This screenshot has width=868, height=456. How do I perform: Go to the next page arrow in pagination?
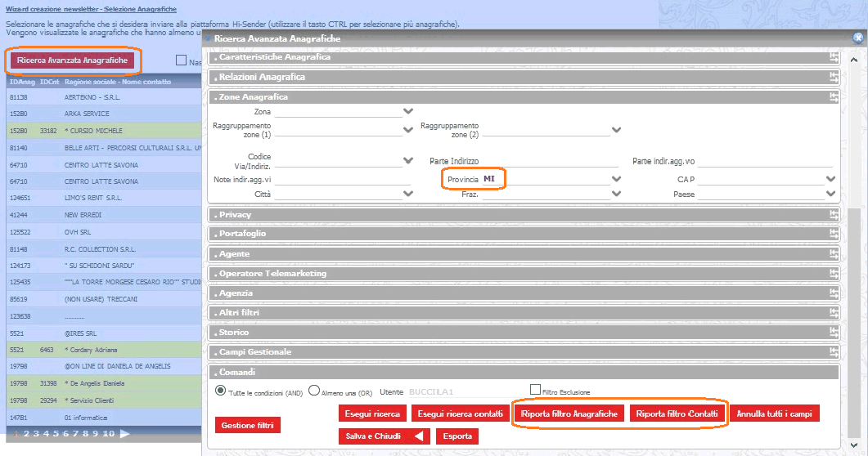(125, 434)
